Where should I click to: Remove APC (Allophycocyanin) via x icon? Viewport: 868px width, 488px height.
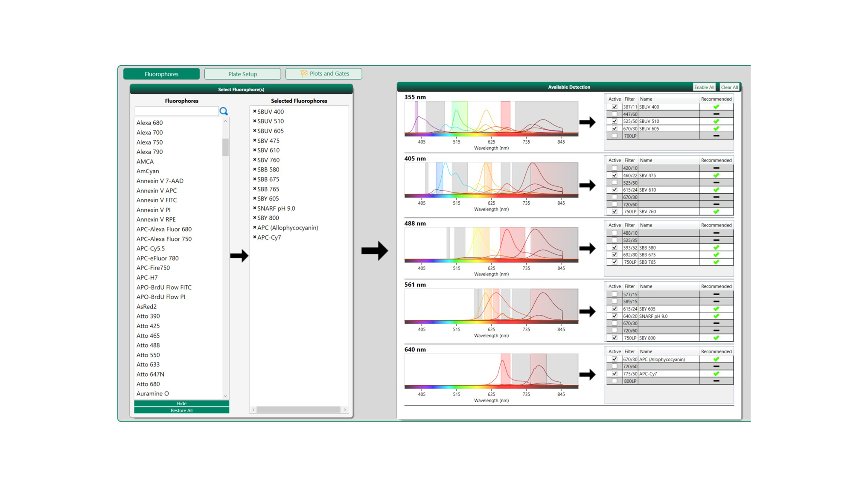[x=254, y=227]
